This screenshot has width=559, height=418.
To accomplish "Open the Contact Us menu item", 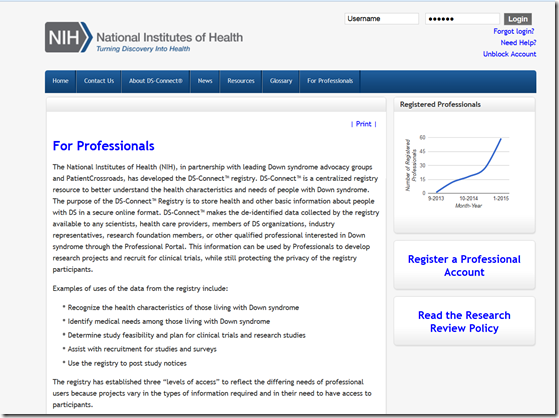I will point(99,81).
